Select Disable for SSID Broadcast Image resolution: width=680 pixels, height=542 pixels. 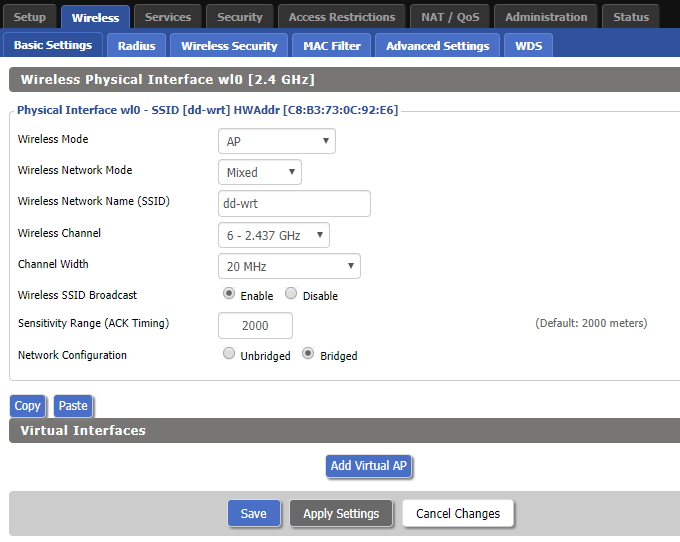pos(291,294)
